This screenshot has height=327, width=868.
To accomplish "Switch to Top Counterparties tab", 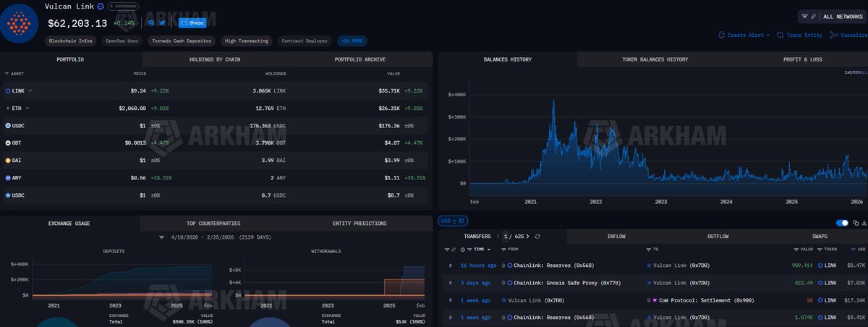I will 213,224.
